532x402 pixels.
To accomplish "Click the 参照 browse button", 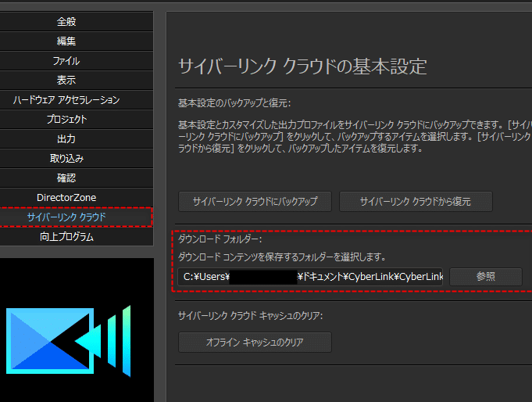I will click(x=485, y=277).
